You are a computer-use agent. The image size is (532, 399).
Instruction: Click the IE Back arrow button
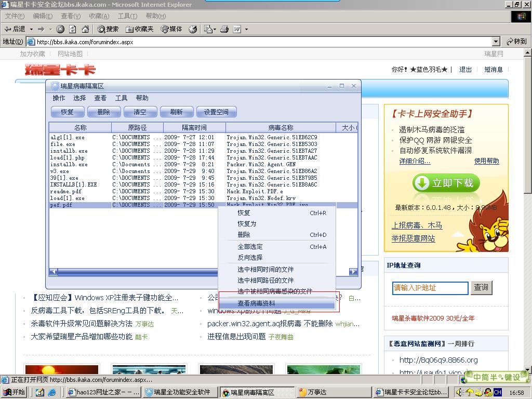click(15, 29)
